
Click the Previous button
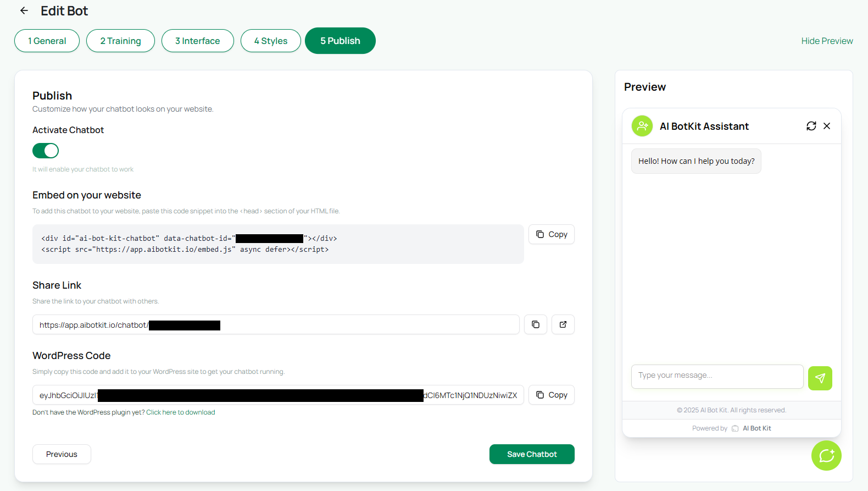tap(62, 454)
